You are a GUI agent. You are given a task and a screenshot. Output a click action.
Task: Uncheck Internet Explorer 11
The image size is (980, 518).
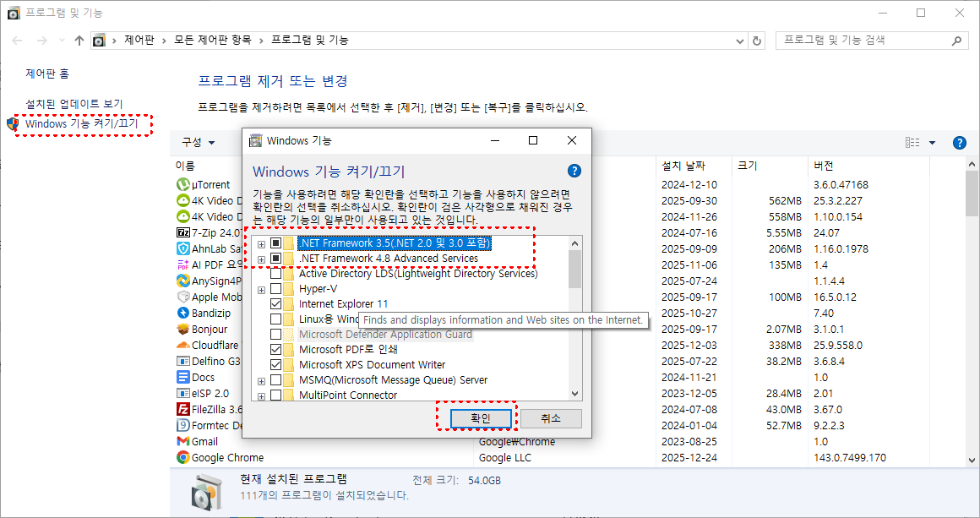(x=275, y=303)
